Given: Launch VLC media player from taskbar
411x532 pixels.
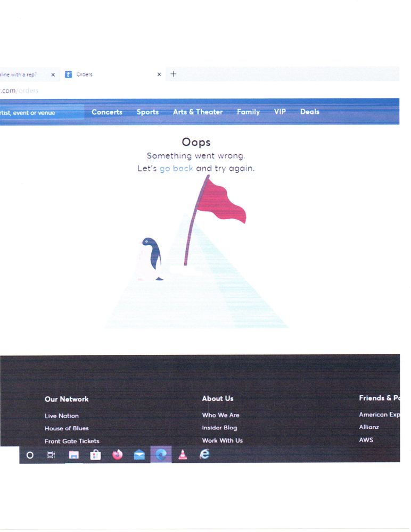Looking at the screenshot, I should (x=183, y=454).
